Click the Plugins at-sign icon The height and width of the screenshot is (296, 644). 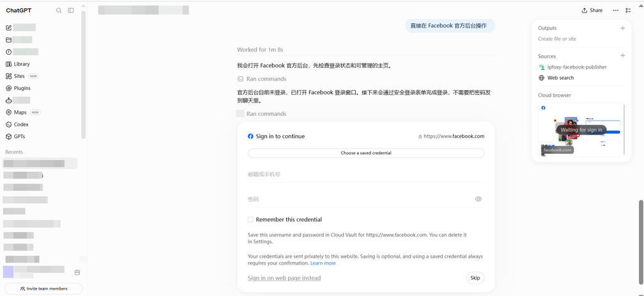point(9,88)
